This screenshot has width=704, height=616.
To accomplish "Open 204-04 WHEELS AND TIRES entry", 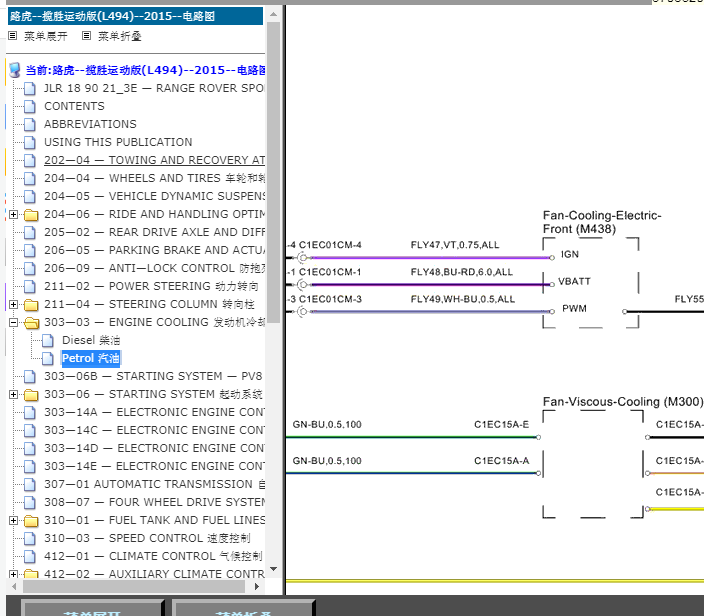I will coord(154,178).
